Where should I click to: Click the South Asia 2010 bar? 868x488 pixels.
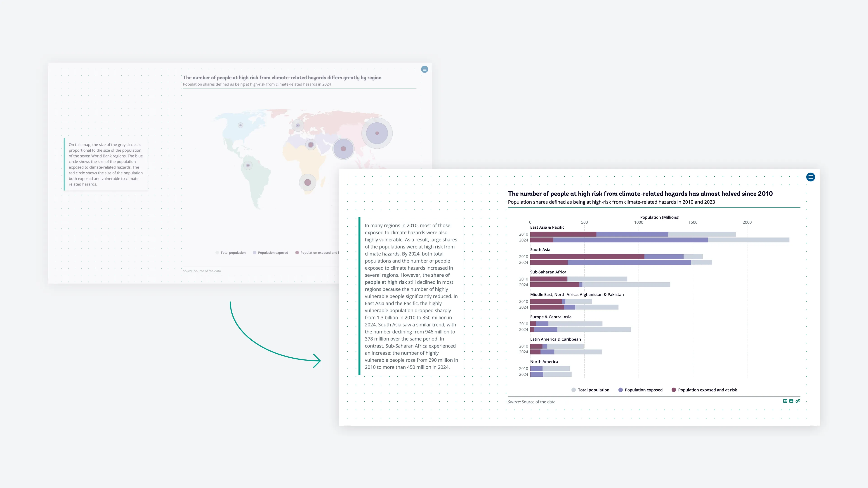[616, 257]
